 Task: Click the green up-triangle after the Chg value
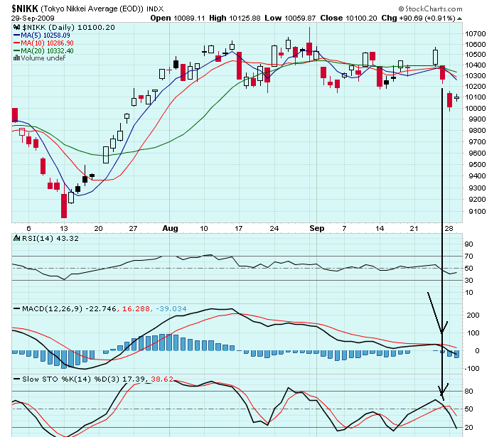pyautogui.click(x=460, y=18)
